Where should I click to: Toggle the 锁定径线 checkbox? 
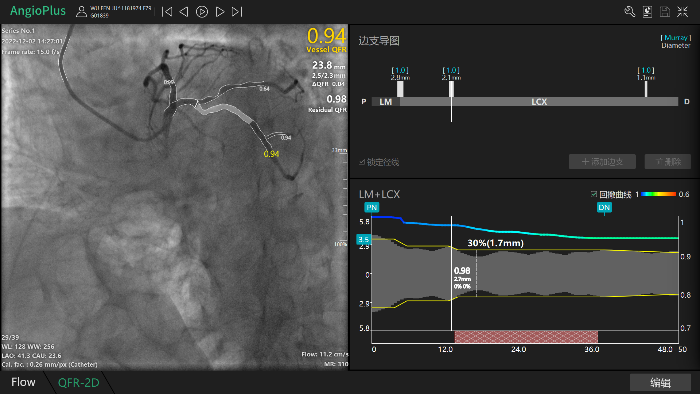pyautogui.click(x=362, y=162)
